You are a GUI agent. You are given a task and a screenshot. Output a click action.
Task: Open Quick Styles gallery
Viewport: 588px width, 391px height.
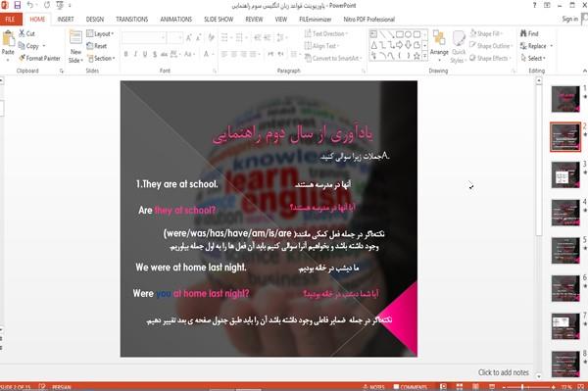(459, 47)
